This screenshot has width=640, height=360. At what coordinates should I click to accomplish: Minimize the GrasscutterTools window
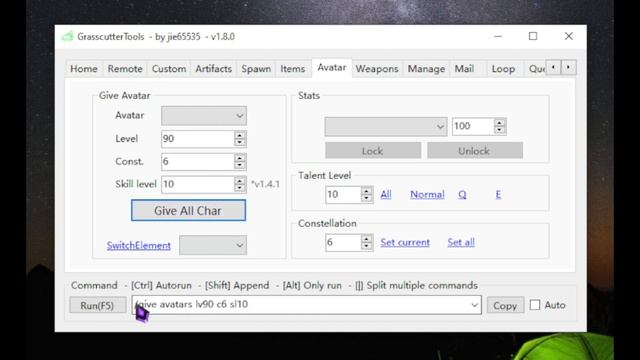coord(498,36)
